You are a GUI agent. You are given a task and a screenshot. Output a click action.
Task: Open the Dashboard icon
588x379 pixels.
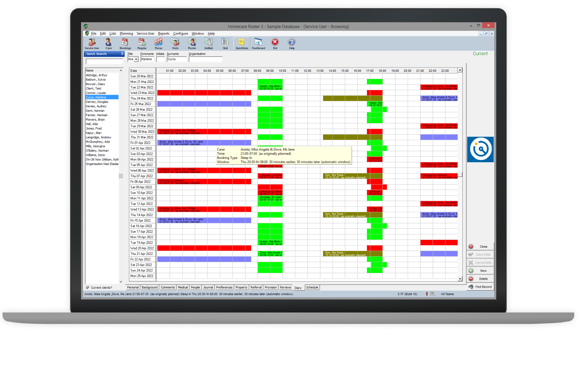258,44
